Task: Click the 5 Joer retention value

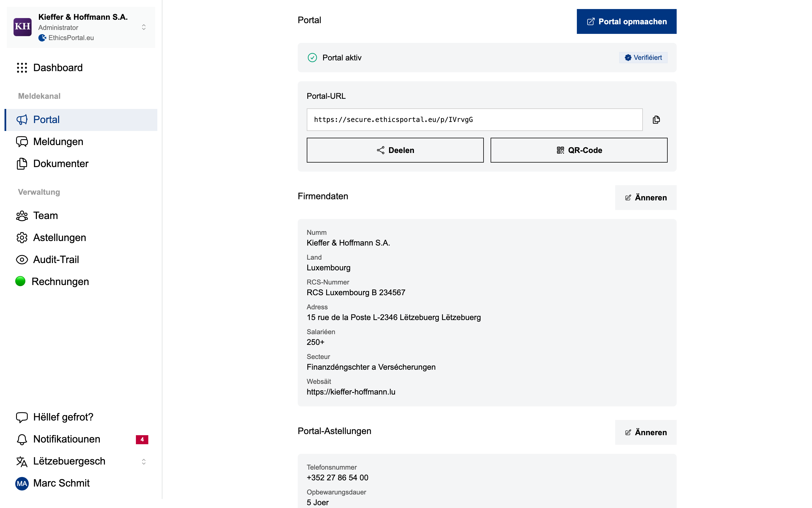Action: 318,503
